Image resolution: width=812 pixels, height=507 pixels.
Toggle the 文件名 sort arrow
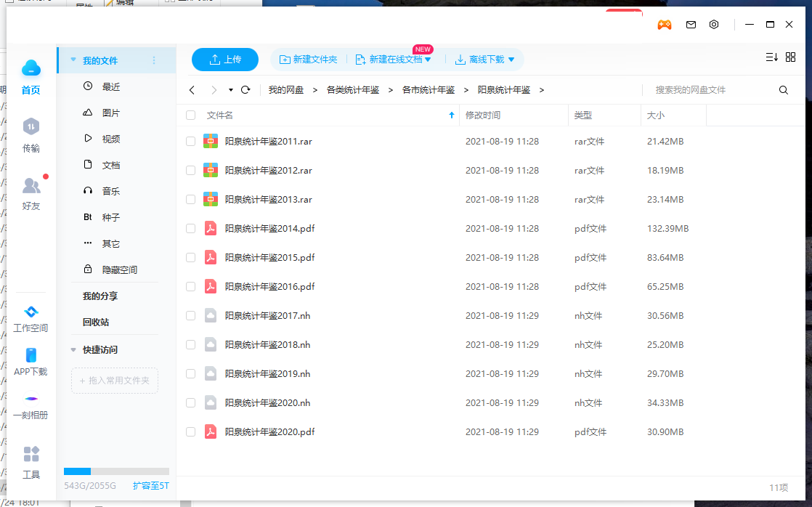[452, 115]
